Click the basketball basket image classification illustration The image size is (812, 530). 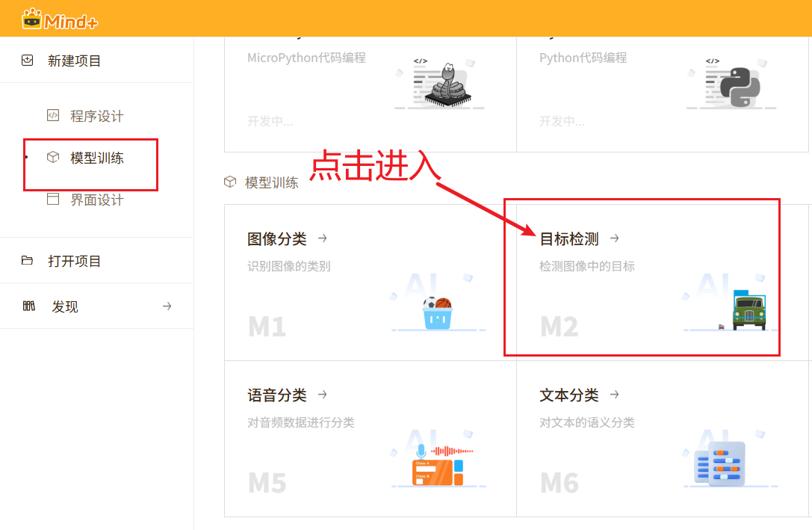pyautogui.click(x=438, y=312)
